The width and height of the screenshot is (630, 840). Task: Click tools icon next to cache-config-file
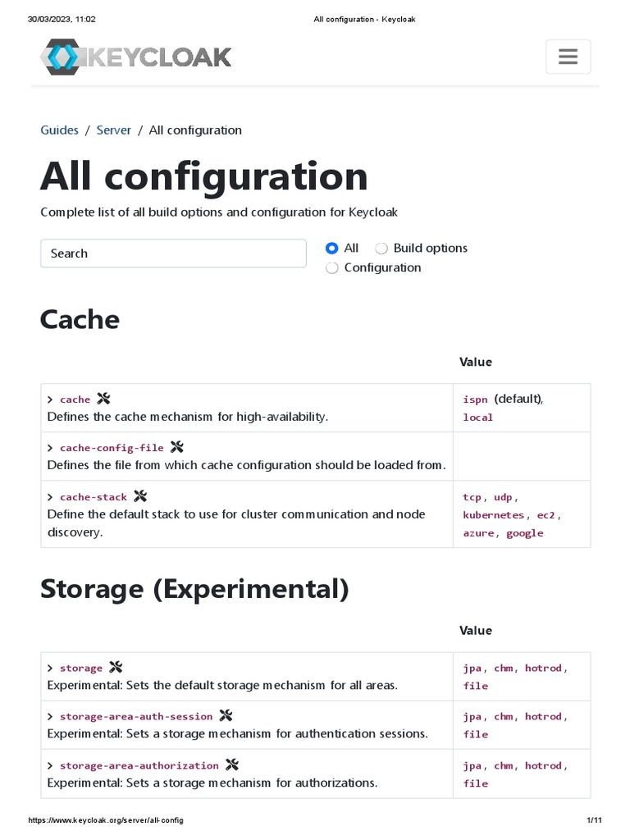[x=176, y=447]
